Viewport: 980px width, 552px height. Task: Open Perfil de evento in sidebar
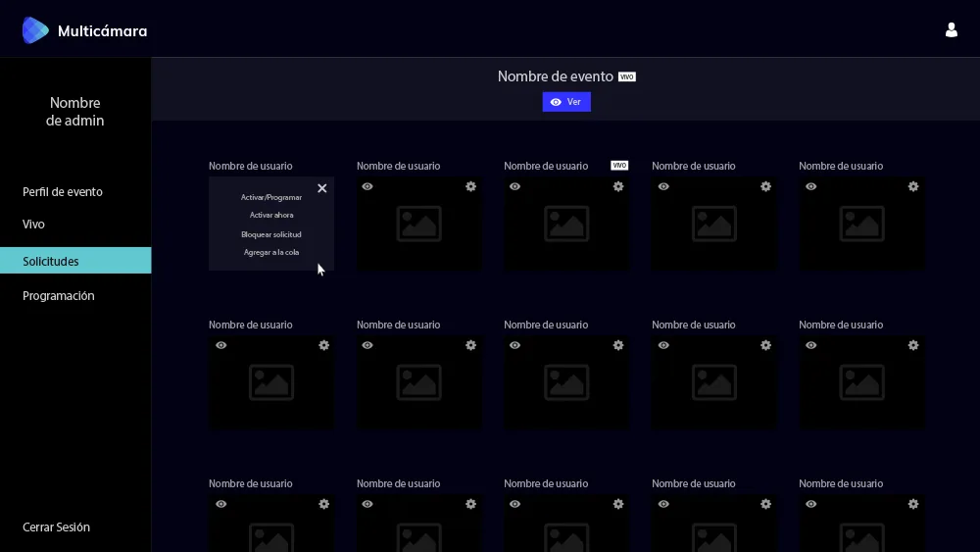[63, 192]
